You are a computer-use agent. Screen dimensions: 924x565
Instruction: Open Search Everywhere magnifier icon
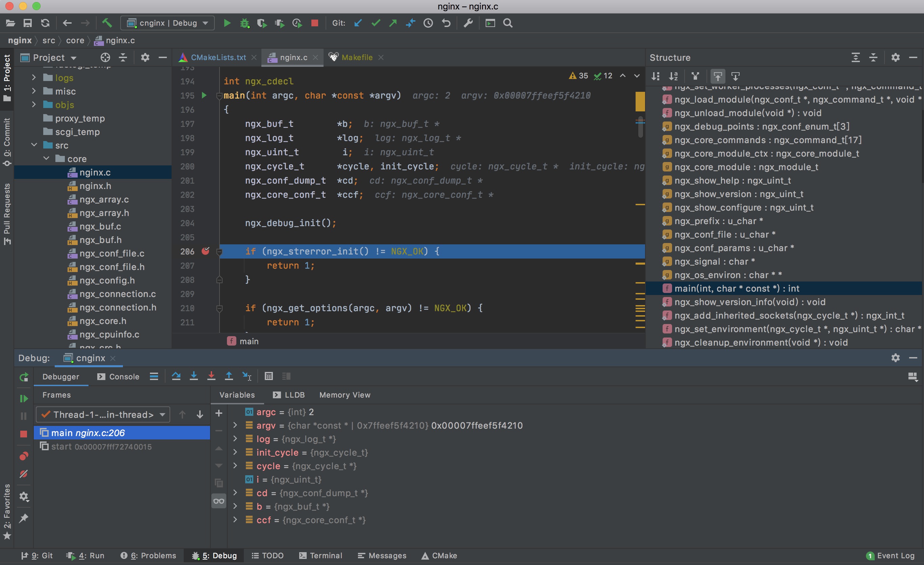[x=508, y=23]
